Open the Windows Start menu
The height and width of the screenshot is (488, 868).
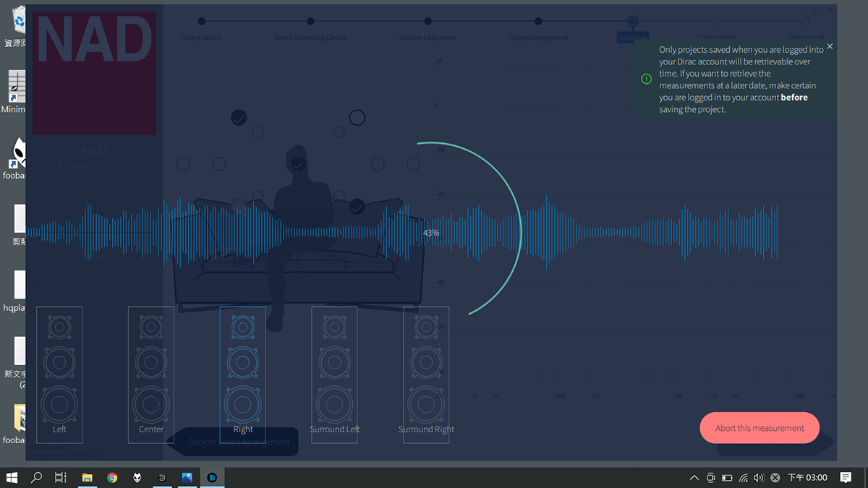pyautogui.click(x=12, y=477)
